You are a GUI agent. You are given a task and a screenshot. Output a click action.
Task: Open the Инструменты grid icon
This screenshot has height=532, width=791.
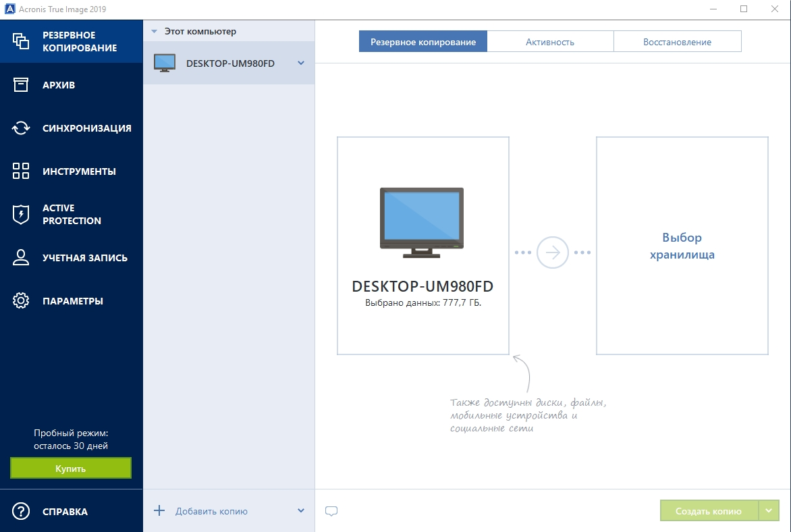click(21, 171)
